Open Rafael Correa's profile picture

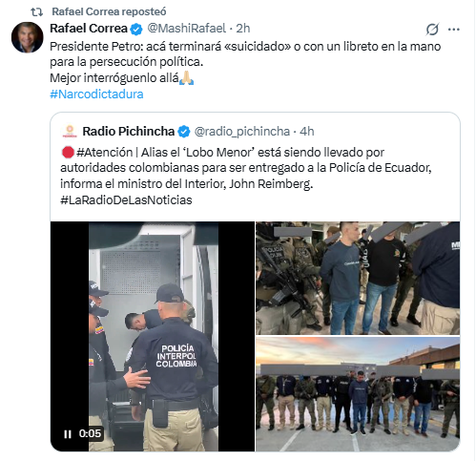pos(28,37)
